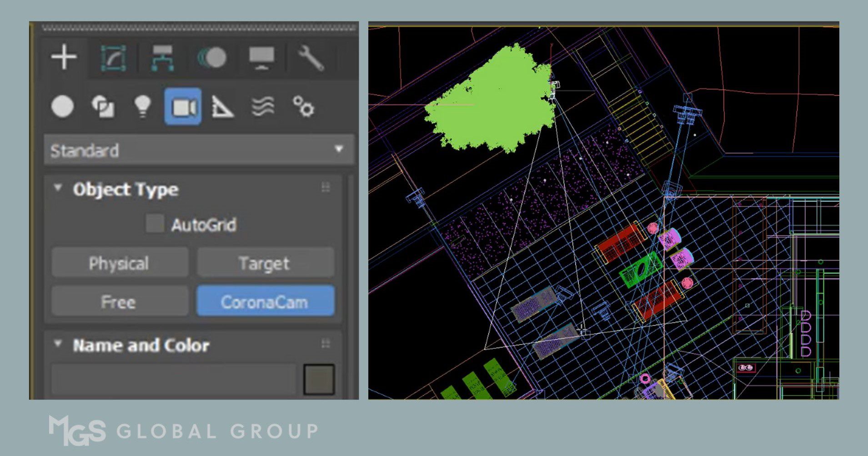The width and height of the screenshot is (868, 456).
Task: Open the Create panel tab
Action: (64, 56)
